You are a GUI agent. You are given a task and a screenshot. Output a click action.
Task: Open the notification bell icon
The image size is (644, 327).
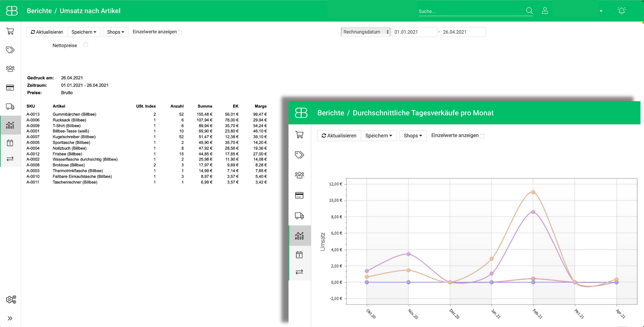coord(622,11)
